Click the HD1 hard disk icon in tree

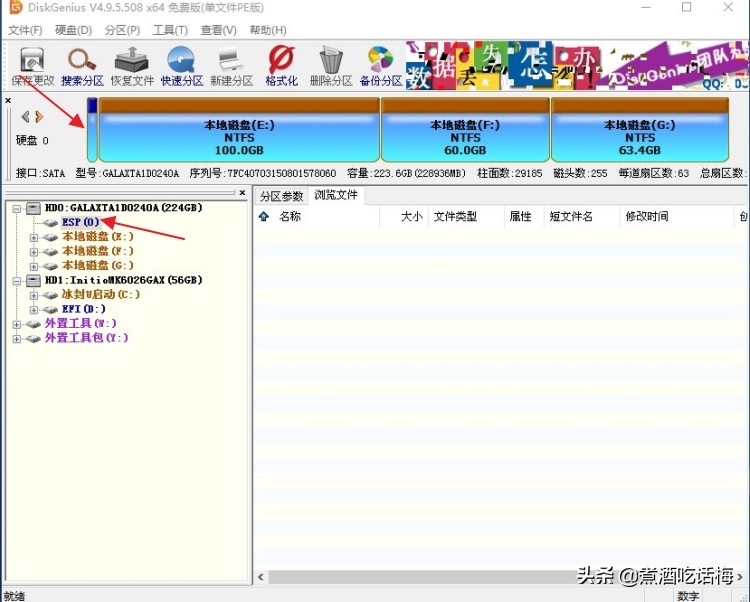[x=33, y=280]
